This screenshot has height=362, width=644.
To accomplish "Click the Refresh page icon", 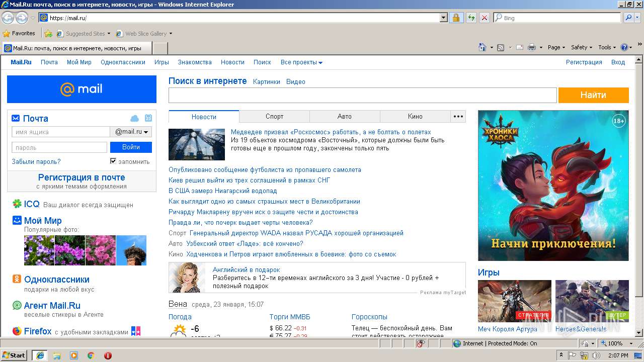I will [x=471, y=18].
